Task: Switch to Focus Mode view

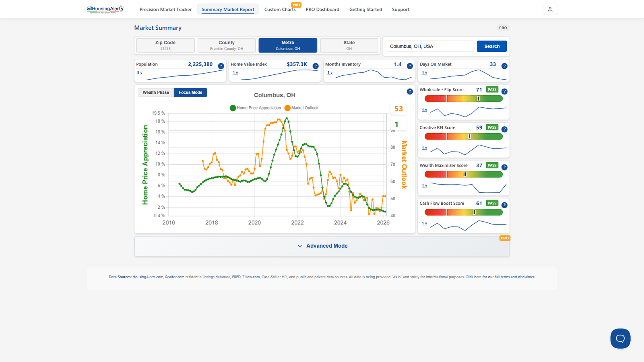Action: [190, 93]
